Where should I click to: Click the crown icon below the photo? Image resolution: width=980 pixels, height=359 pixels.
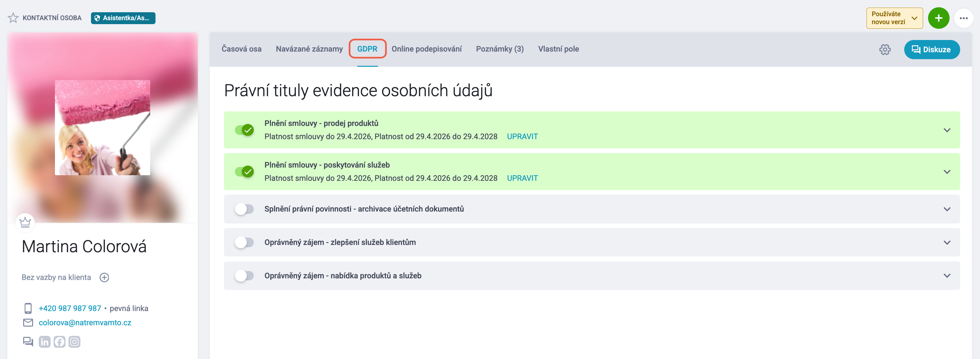click(x=25, y=222)
